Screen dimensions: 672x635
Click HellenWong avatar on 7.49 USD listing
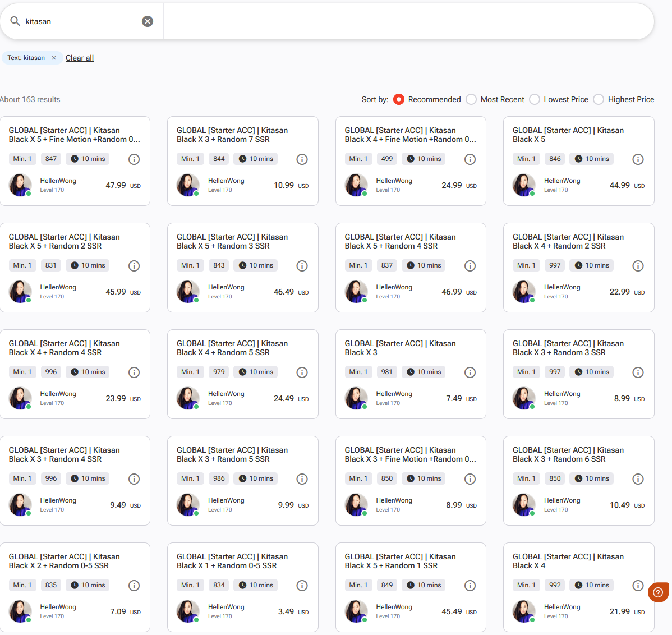tap(356, 398)
